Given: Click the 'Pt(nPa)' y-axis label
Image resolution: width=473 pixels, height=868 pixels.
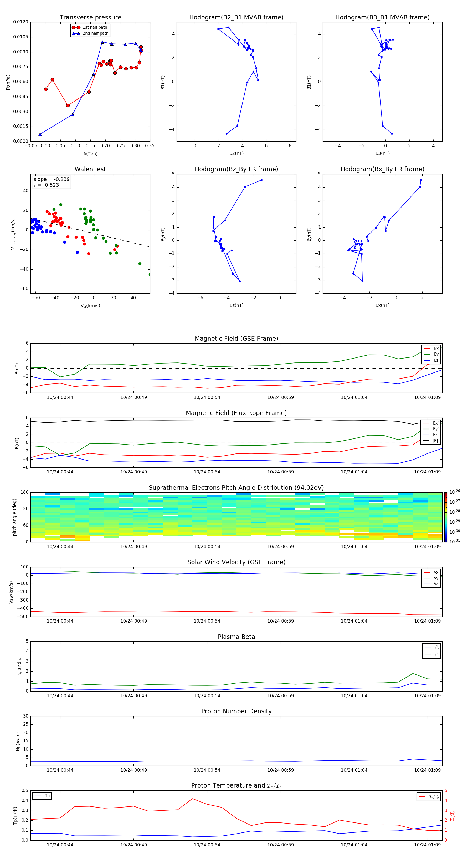Looking at the screenshot, I should (8, 82).
